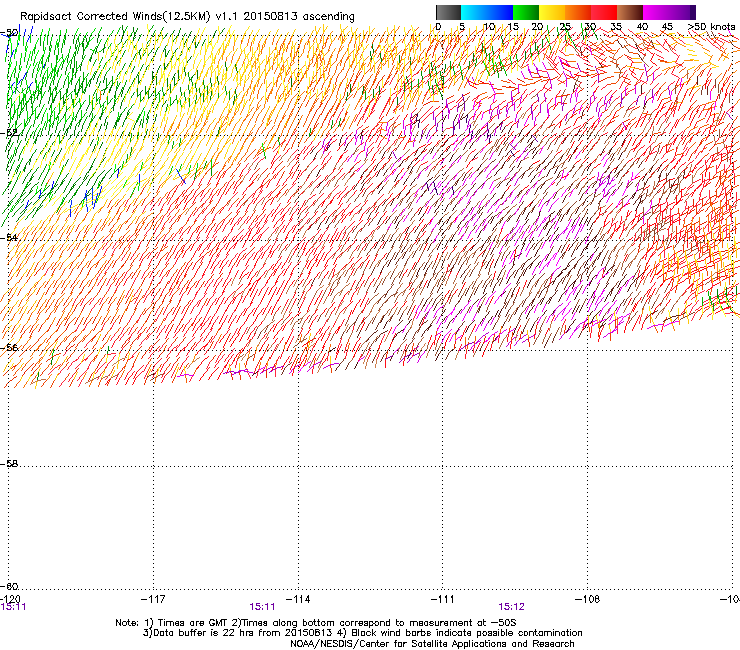Click the -114 longitude axis label
Image resolution: width=740 pixels, height=650 pixels.
pos(298,599)
